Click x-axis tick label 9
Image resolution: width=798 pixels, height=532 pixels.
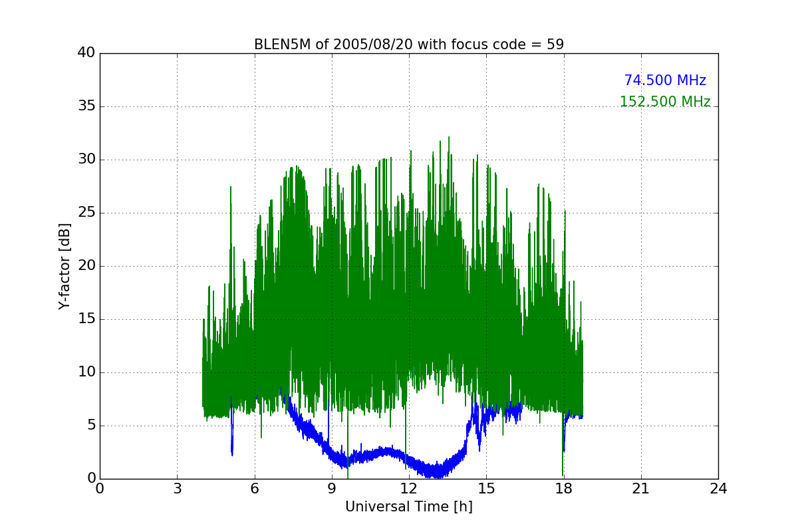332,488
